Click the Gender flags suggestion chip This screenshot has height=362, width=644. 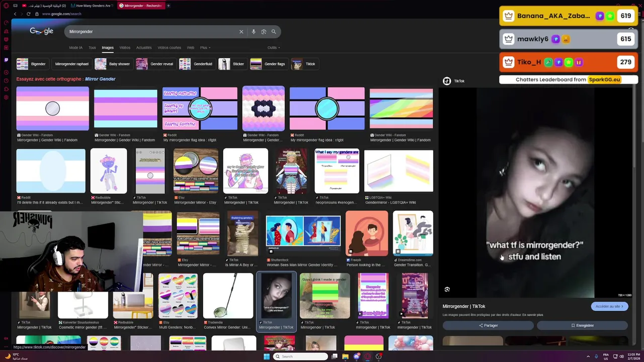269,64
